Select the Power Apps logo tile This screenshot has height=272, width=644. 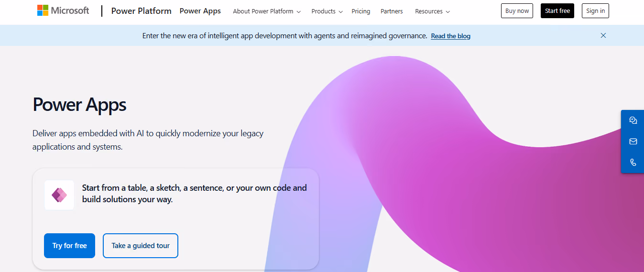click(x=59, y=195)
